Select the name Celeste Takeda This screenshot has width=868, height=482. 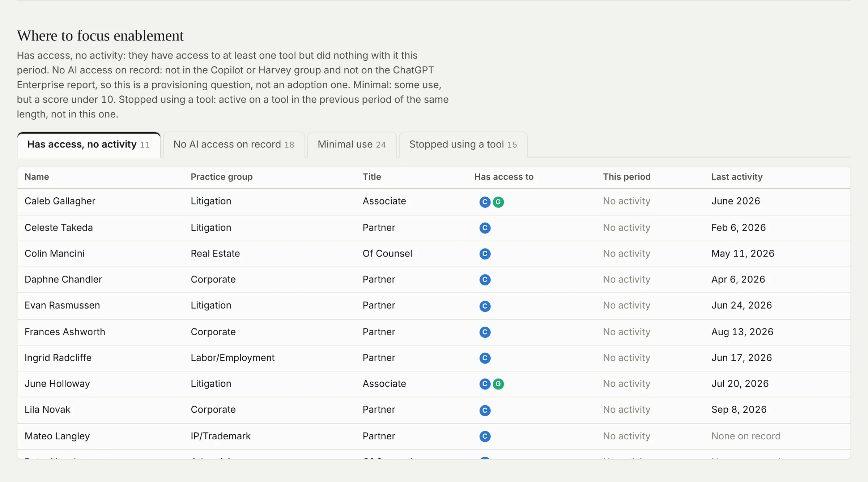coord(59,228)
